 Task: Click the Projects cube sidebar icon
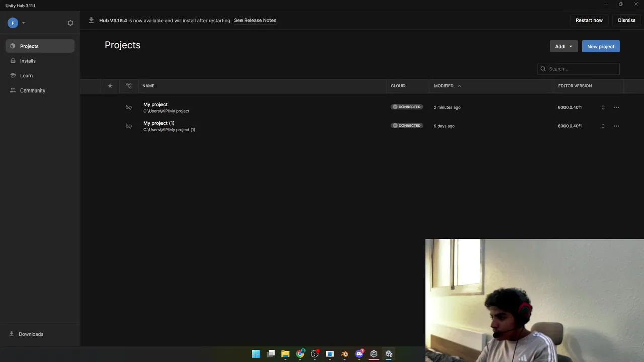(13, 46)
